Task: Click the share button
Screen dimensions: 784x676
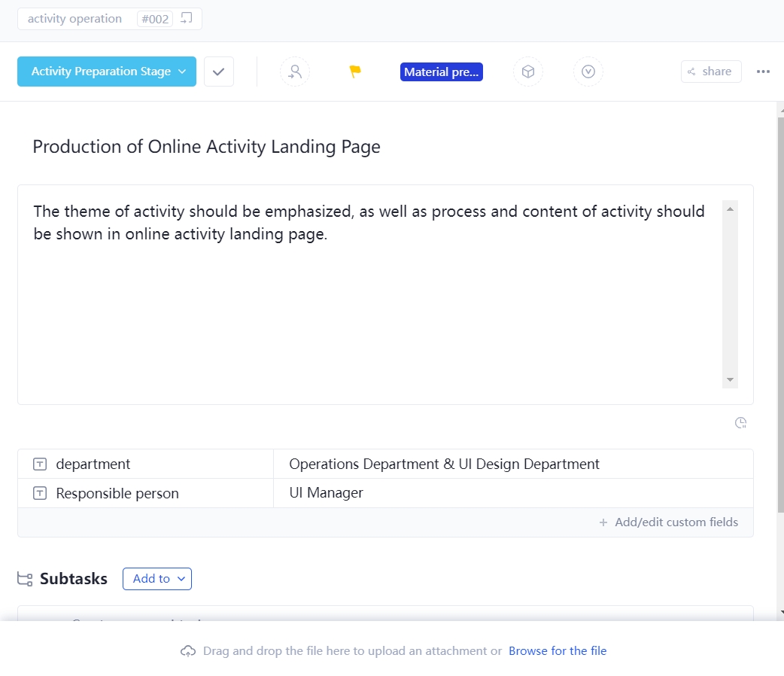Action: tap(711, 72)
